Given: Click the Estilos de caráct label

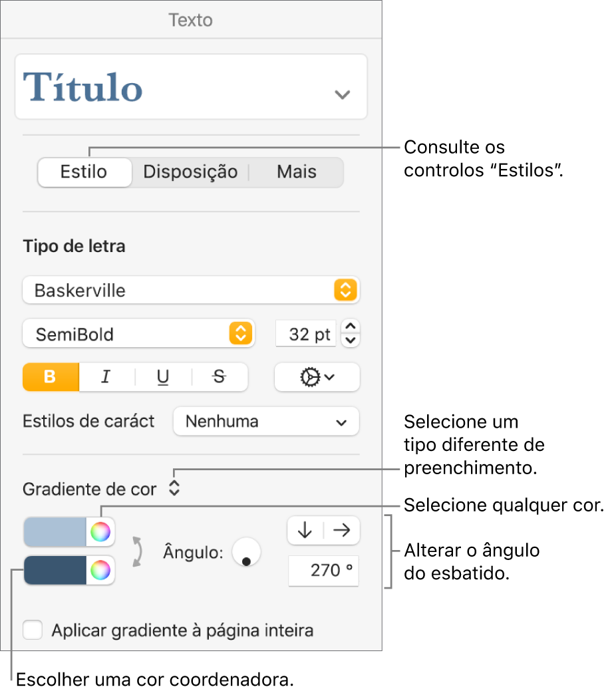Looking at the screenshot, I should tap(88, 422).
